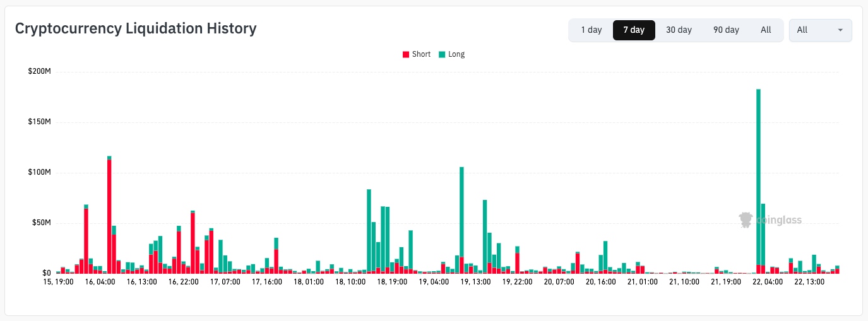Toggle the Short series legend label

click(x=421, y=54)
